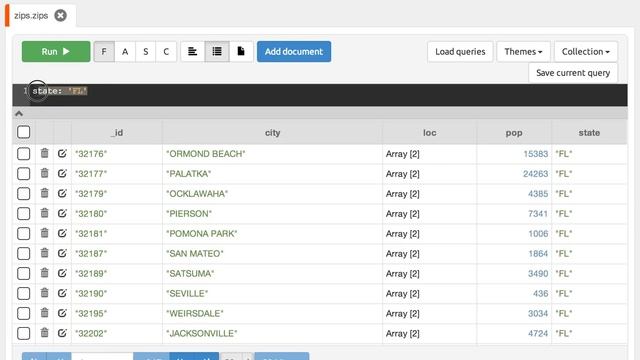Viewport: 640px width, 360px height.
Task: Switch to document view icon
Action: click(x=241, y=51)
